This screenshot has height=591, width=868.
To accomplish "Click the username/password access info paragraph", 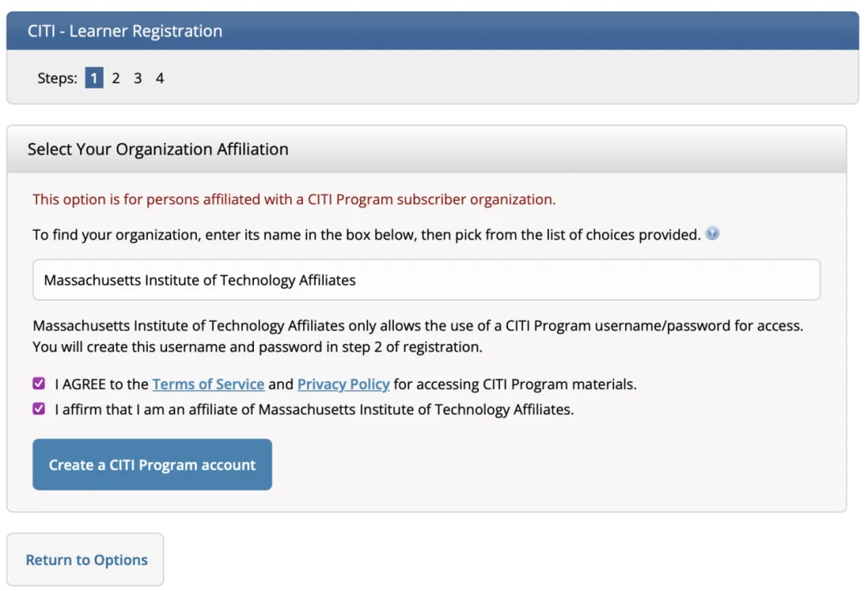I will (418, 336).
